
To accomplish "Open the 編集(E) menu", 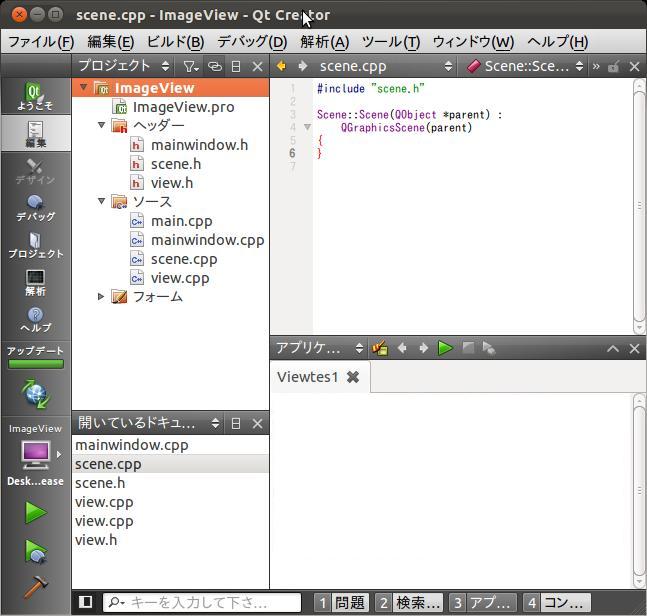I will pyautogui.click(x=111, y=42).
